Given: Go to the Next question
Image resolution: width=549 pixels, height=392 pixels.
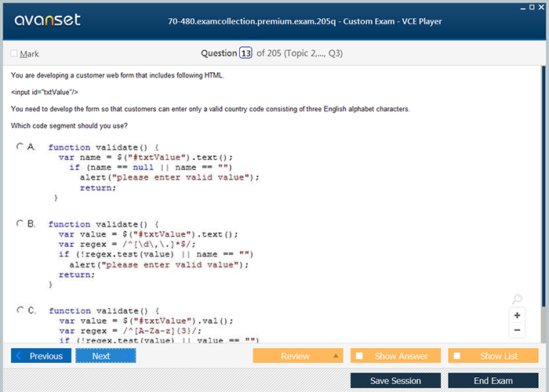Looking at the screenshot, I should click(105, 356).
